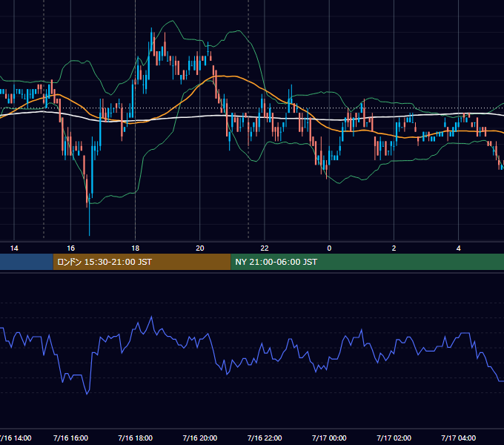The width and height of the screenshot is (504, 445).
Task: Click the blue session bar before London
Action: [27, 262]
